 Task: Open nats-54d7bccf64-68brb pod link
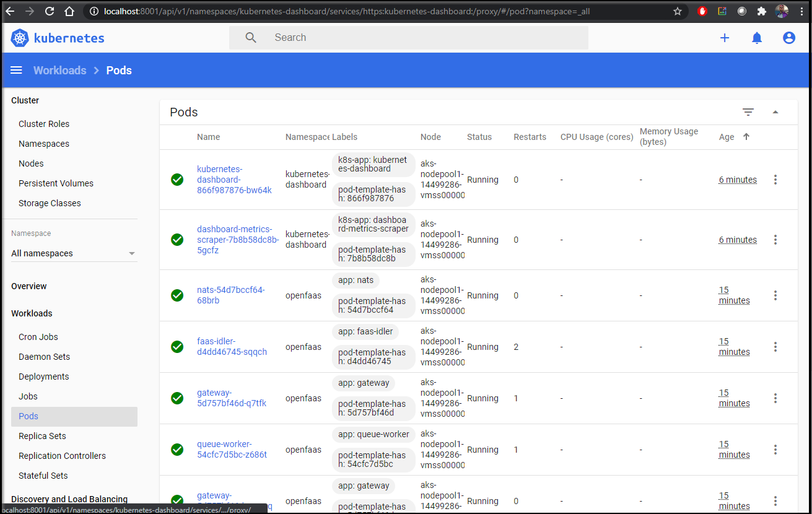point(230,295)
